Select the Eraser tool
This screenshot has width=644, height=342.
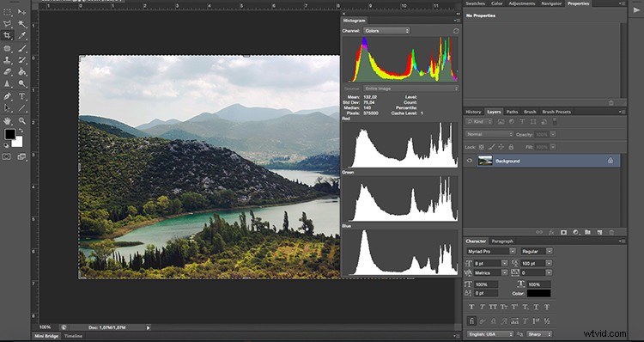click(x=8, y=72)
